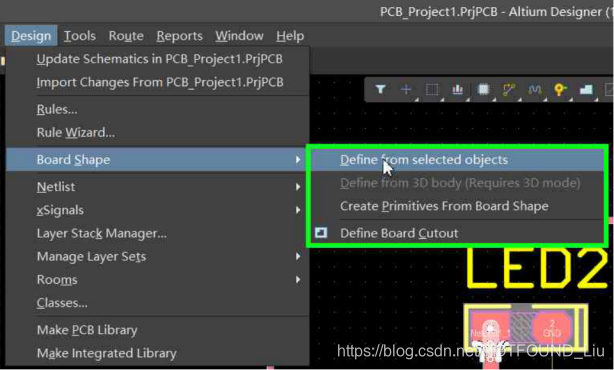Activate the interactive routing tool icon

pos(509,90)
